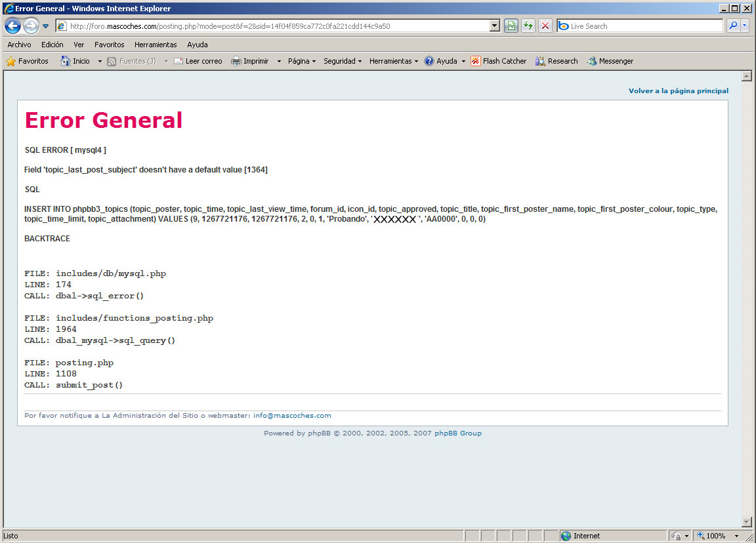The image size is (756, 543).
Task: Follow the Volver a la página principal link
Action: tap(679, 90)
